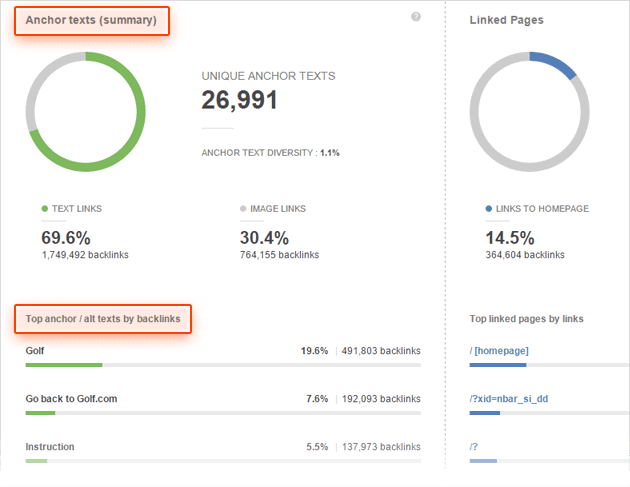
Task: Click the green progress bar under Golf
Action: [x=64, y=365]
